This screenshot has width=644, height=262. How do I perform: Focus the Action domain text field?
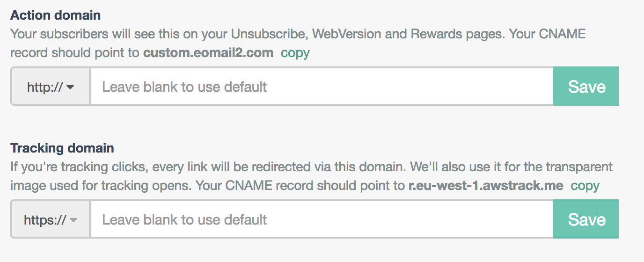point(322,87)
